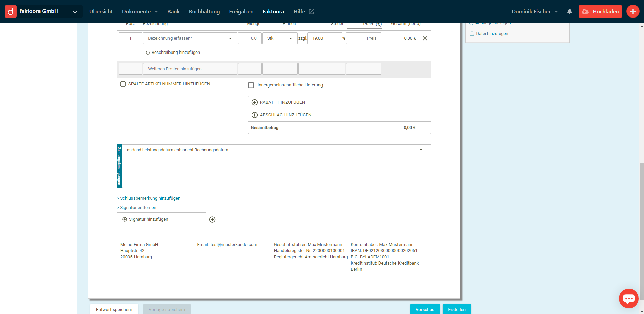Click Abschlag hinzufügen plus icon

(255, 115)
